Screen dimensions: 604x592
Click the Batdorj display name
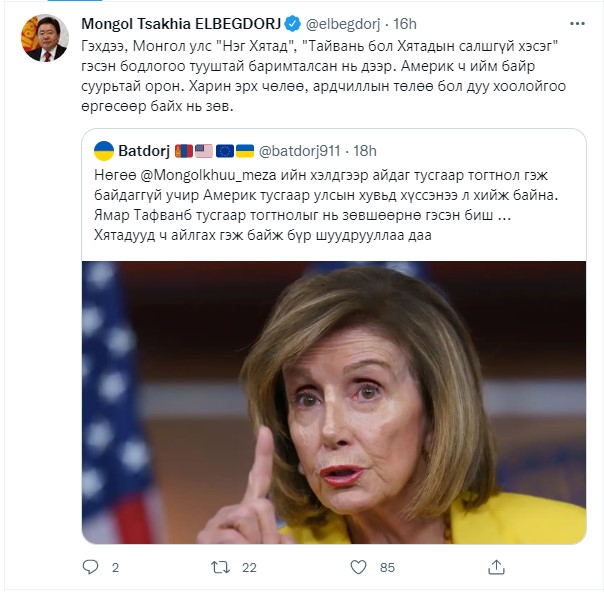click(x=142, y=151)
